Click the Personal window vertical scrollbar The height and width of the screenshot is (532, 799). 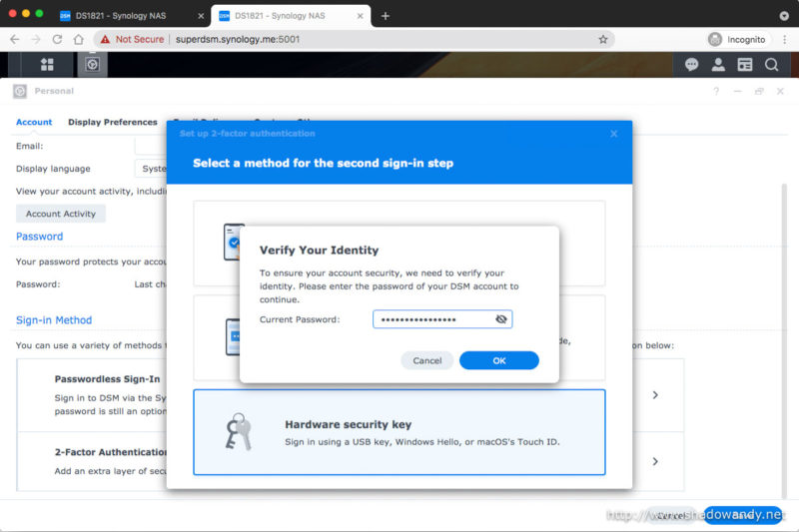pyautogui.click(x=784, y=341)
